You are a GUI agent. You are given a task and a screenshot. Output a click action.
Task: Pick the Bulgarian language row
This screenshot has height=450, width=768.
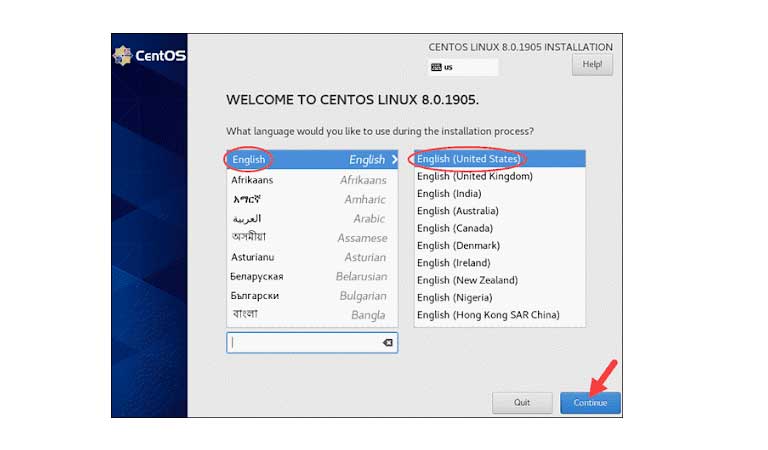[312, 296]
